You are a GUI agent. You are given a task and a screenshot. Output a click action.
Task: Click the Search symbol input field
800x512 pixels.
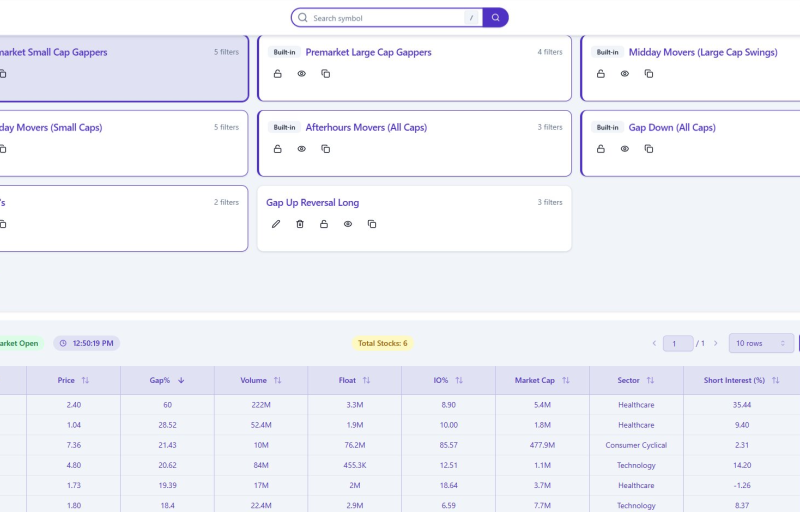(x=385, y=18)
